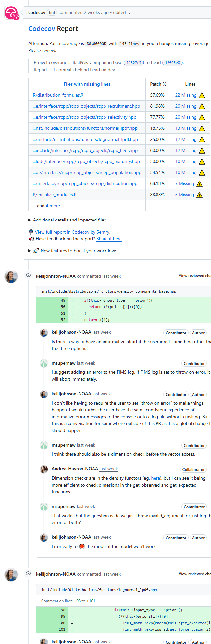Viewport: 211px width, 644px height.
Task: Click the large kellijohnson-NOAA avatar above lognormal_lpdf review
Action: [x=11, y=575]
